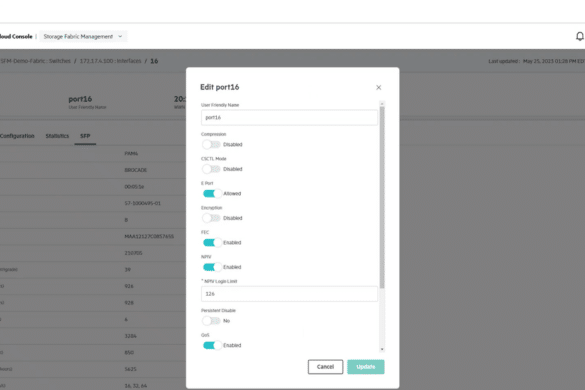
Task: Click the MAA12127C0857655 serial value
Action: [x=149, y=236]
